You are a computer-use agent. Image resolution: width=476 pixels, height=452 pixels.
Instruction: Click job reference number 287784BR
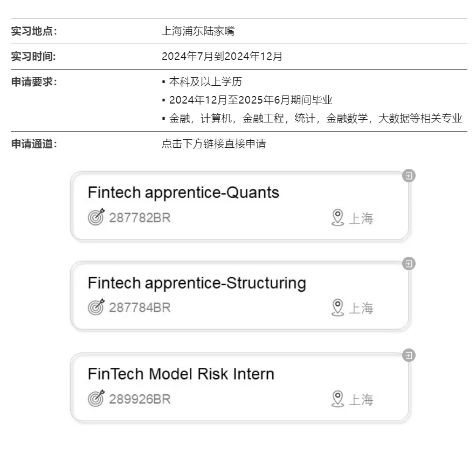pos(140,307)
